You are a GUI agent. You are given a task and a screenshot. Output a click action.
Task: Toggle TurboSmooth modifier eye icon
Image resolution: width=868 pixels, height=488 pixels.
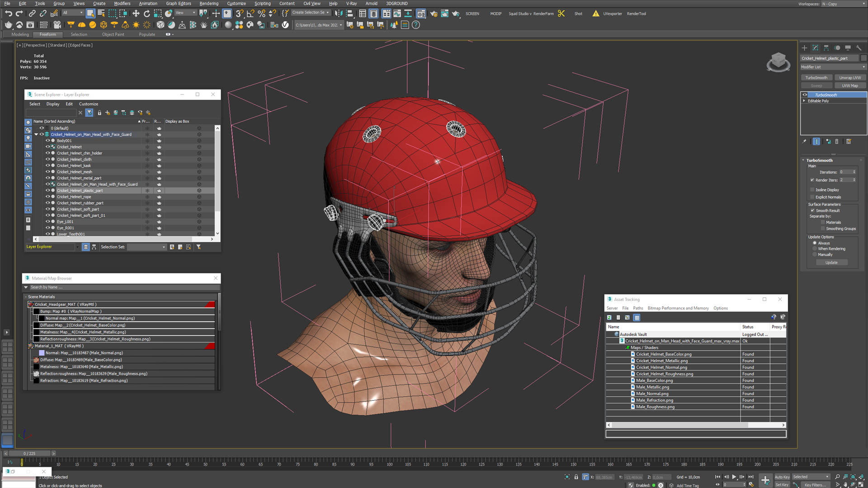[x=805, y=95]
